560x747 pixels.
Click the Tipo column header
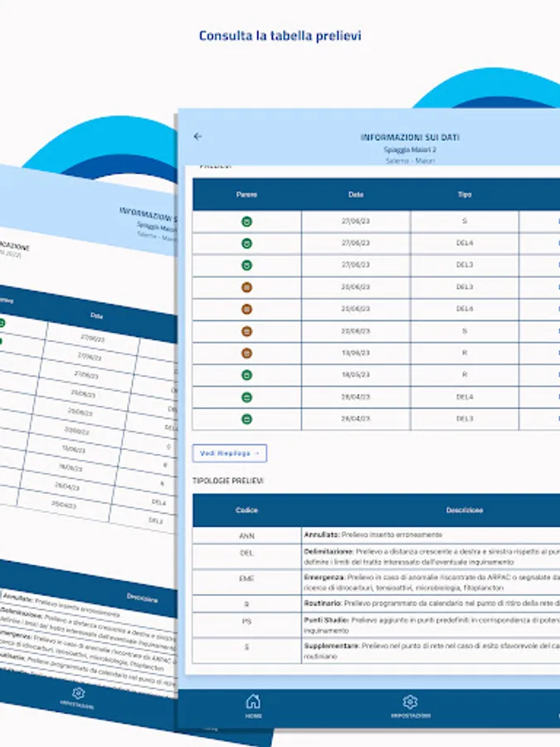[465, 194]
